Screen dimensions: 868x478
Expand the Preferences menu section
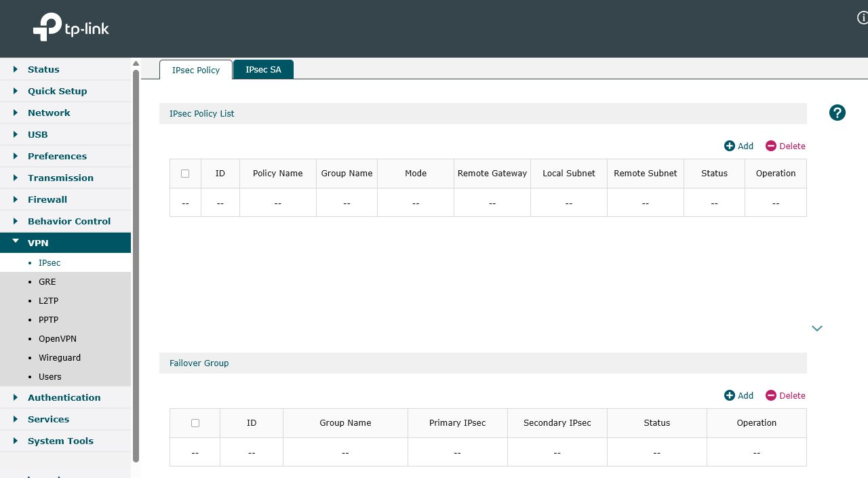pyautogui.click(x=65, y=156)
